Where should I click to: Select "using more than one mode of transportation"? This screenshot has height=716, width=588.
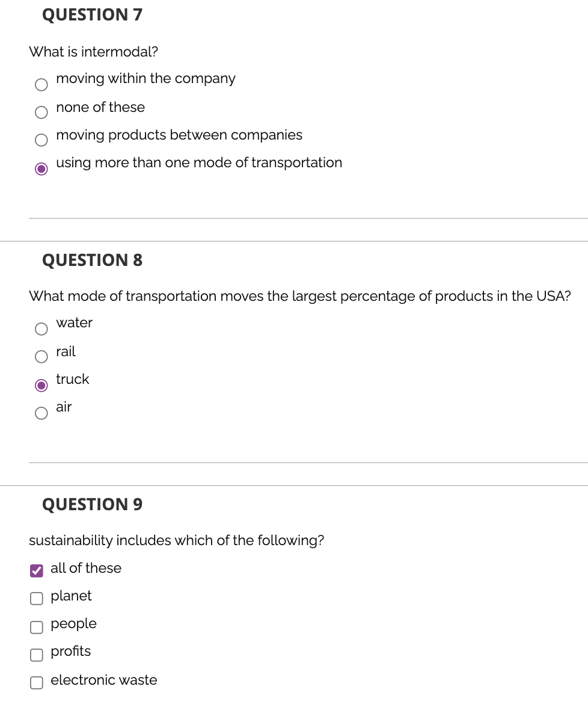click(x=40, y=167)
